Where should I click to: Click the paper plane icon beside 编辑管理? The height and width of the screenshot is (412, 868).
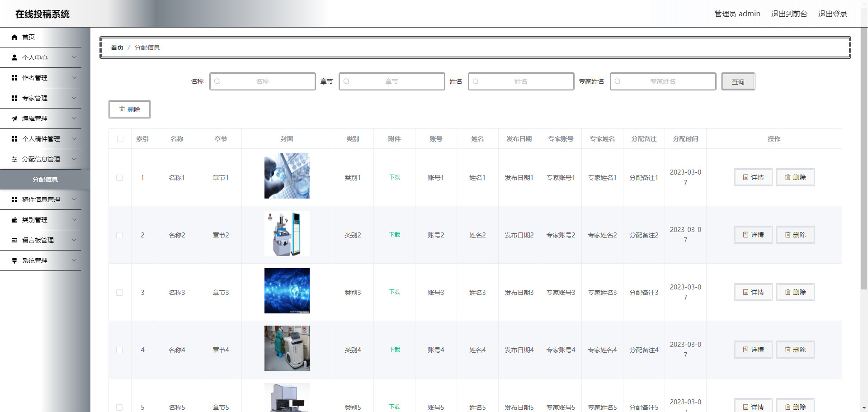click(14, 118)
